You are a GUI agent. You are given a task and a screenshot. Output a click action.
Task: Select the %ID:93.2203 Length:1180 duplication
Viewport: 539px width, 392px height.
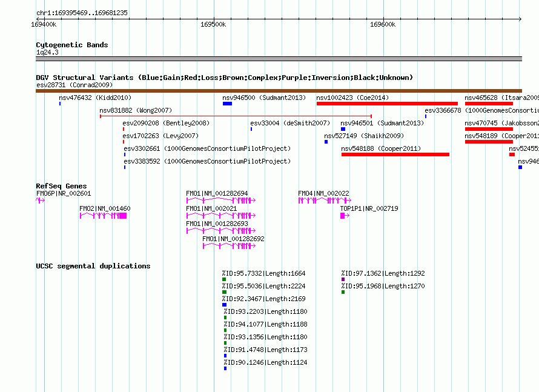pyautogui.click(x=225, y=317)
